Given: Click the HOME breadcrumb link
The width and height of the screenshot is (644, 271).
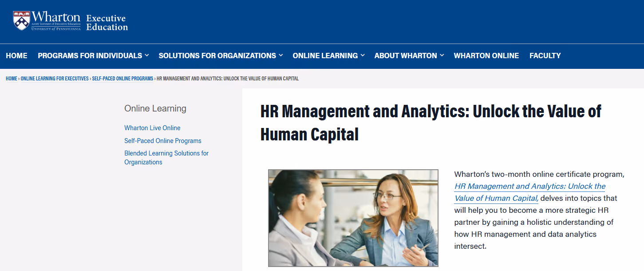Looking at the screenshot, I should point(12,79).
